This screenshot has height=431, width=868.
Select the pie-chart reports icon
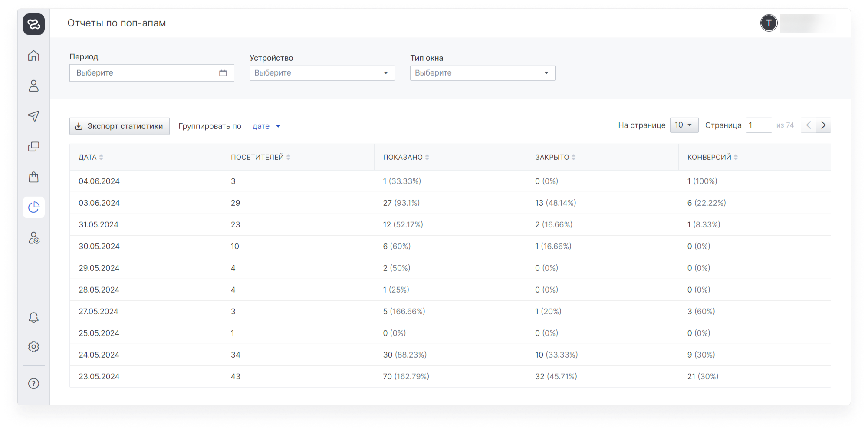34,207
